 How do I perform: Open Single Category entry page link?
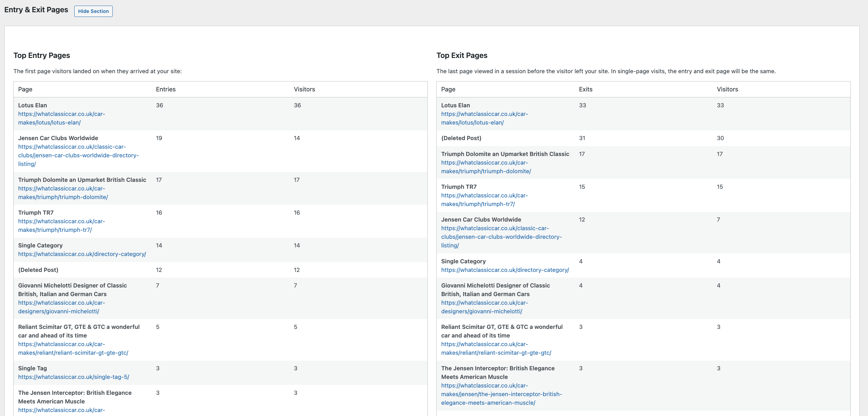coord(82,254)
